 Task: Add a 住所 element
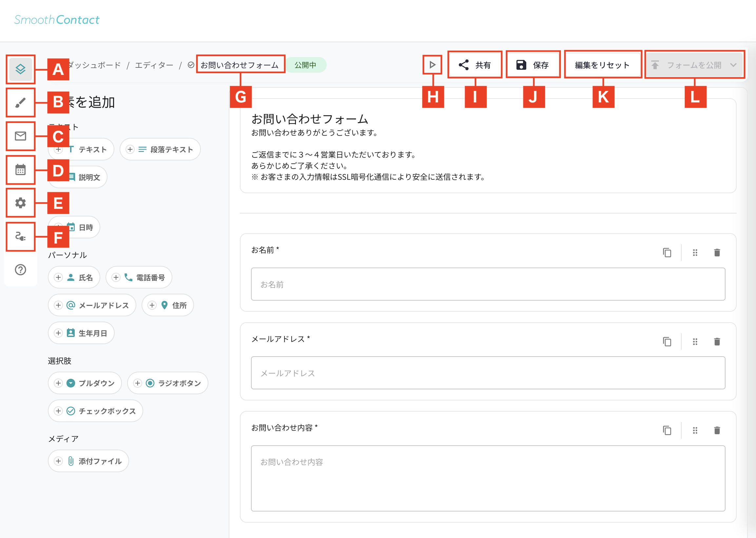pos(168,305)
